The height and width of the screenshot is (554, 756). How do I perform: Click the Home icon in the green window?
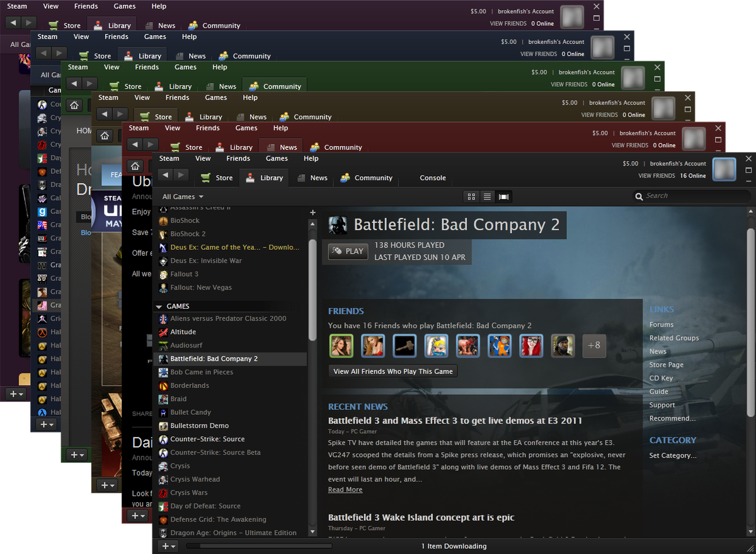(74, 105)
